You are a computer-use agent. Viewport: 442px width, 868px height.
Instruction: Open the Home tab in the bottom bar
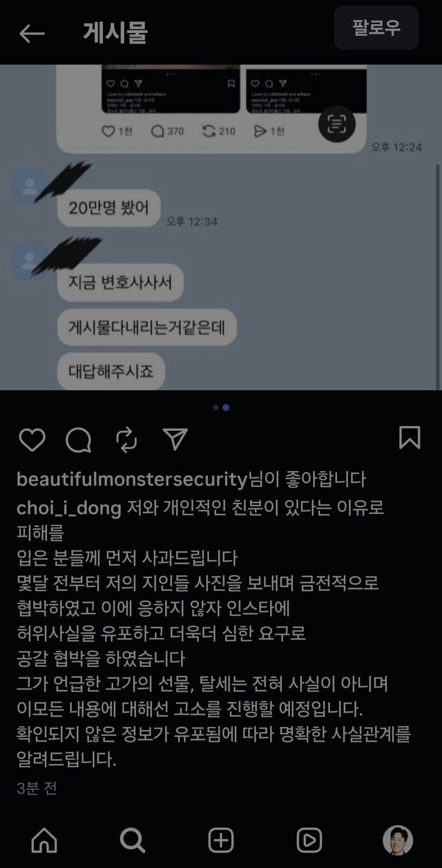(45, 840)
